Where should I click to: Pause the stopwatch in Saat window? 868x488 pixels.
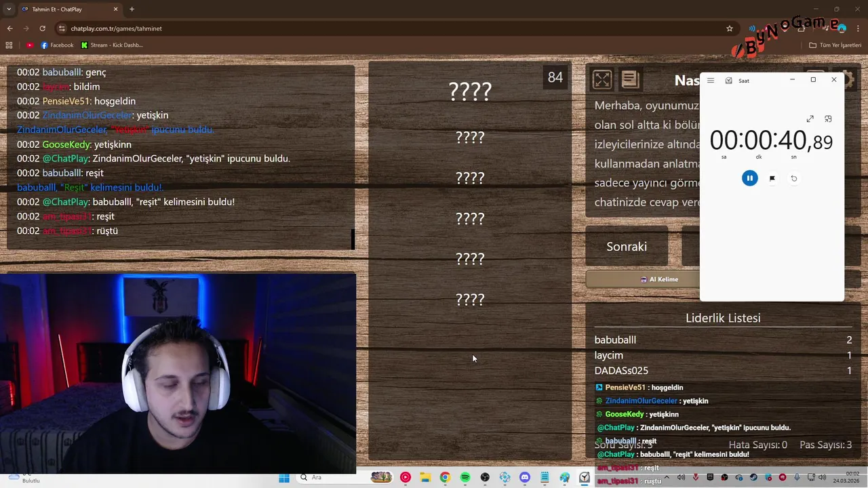tap(749, 178)
